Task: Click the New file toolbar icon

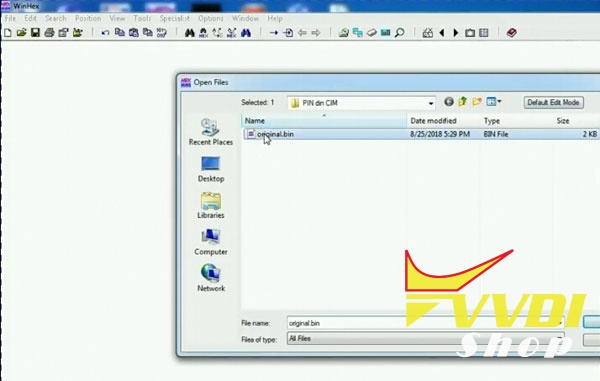Action: pyautogui.click(x=8, y=33)
